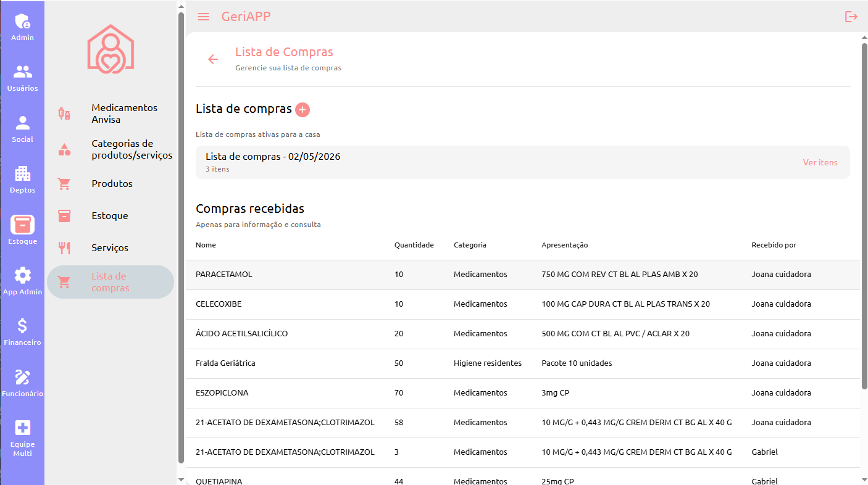Image resolution: width=868 pixels, height=485 pixels.
Task: Open Serviços menu item
Action: pos(110,248)
